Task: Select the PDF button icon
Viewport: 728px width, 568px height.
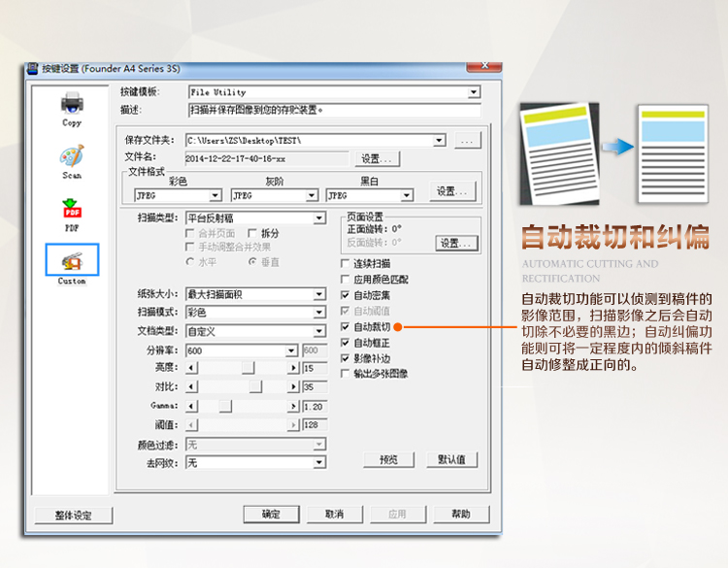Action: (x=72, y=210)
